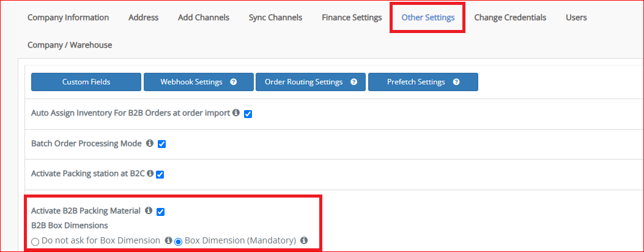Click help icon on Order Routing Settings
The image size is (644, 252).
[x=353, y=82]
